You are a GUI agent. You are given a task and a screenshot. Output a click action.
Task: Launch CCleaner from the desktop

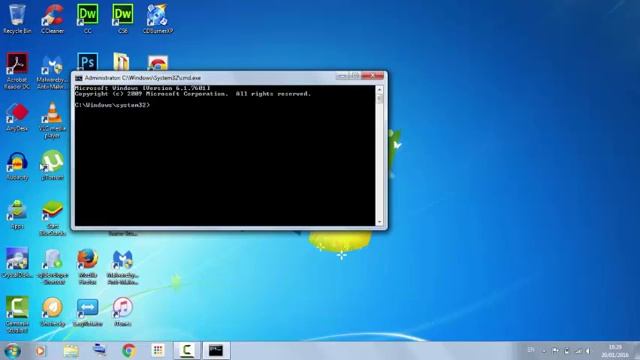click(x=52, y=18)
